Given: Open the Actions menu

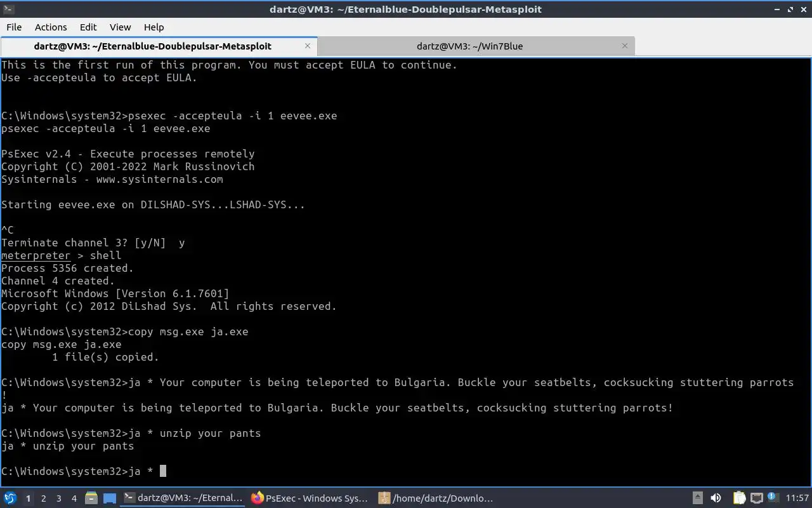Looking at the screenshot, I should tap(51, 27).
